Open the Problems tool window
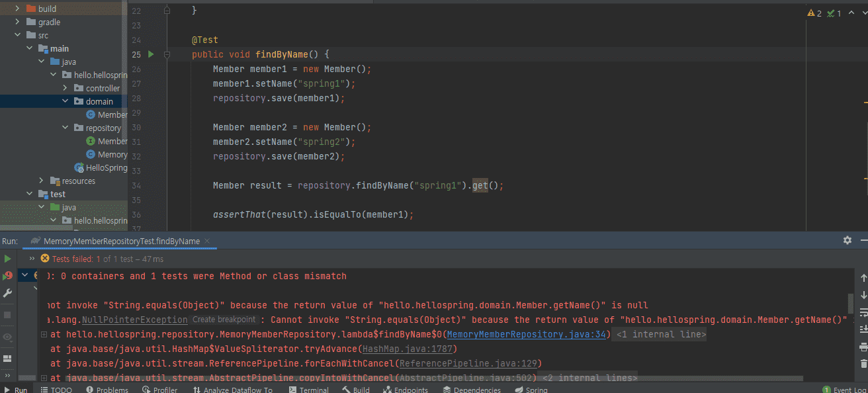Screen dimensions: 868x393 107,390
